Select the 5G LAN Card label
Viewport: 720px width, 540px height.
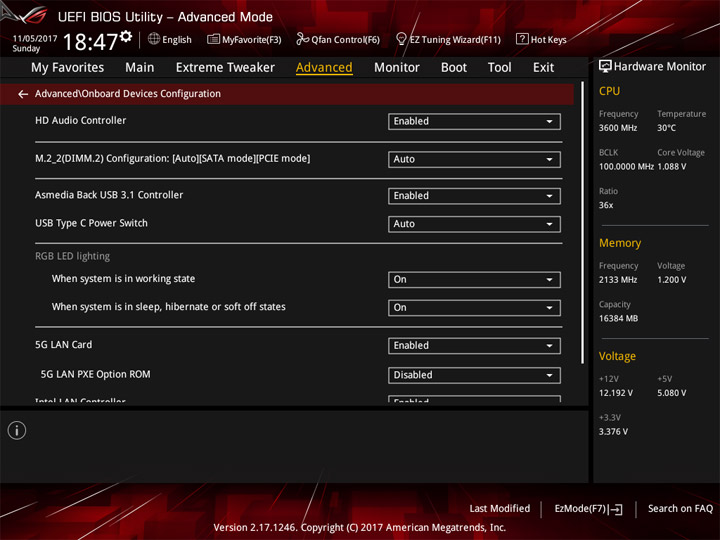pos(63,345)
